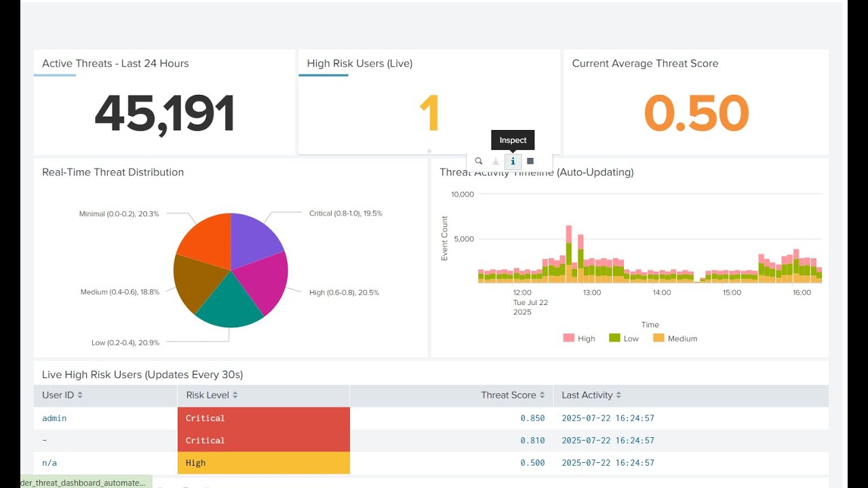Image resolution: width=868 pixels, height=488 pixels.
Task: Click the Minimal (0.0-0.2), 20.3% pie label
Action: coord(119,214)
